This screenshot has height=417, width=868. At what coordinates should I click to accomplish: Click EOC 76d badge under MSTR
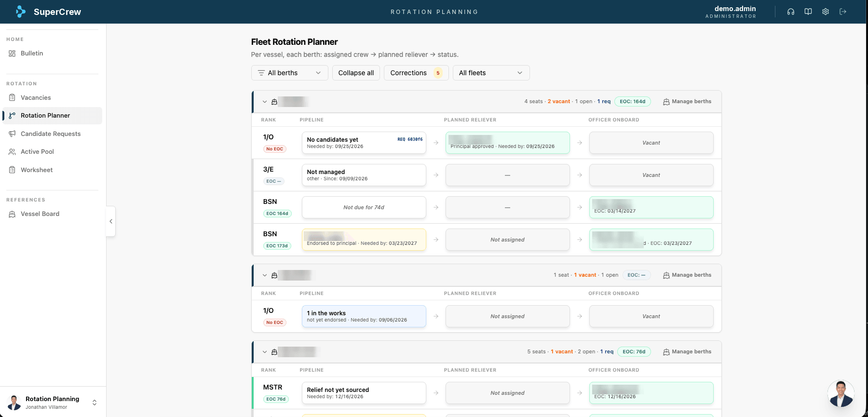[x=276, y=399]
